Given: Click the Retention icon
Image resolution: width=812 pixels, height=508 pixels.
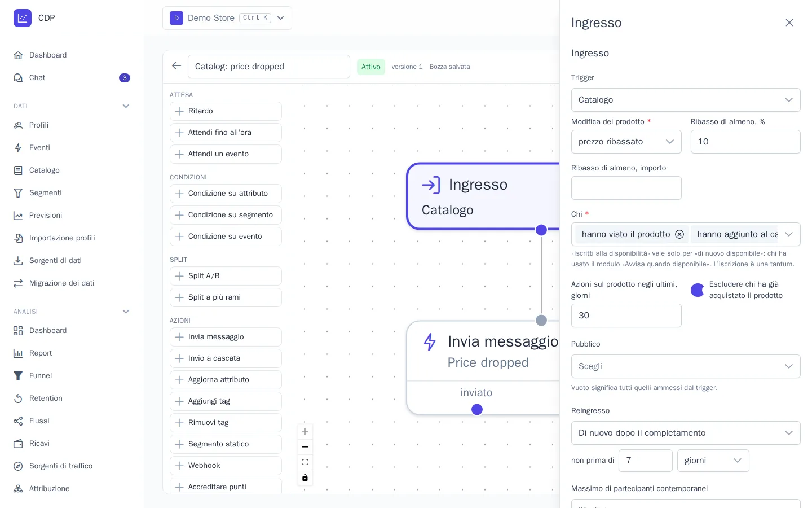Looking at the screenshot, I should 18,398.
